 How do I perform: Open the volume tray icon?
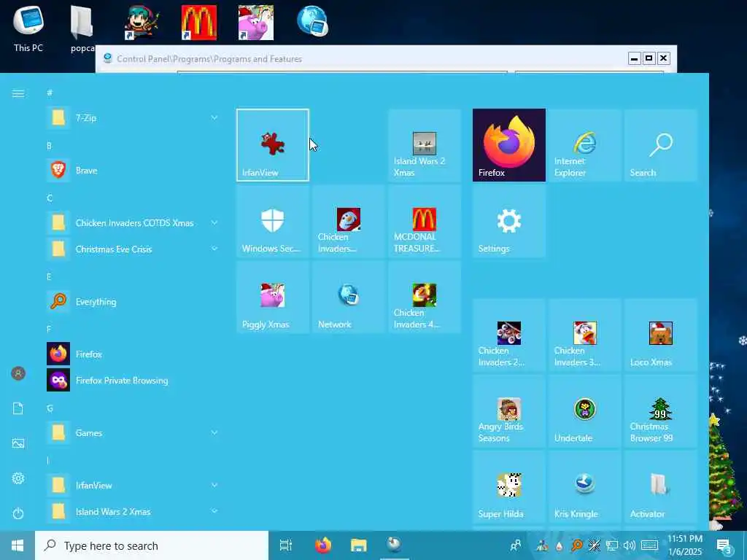pos(630,545)
